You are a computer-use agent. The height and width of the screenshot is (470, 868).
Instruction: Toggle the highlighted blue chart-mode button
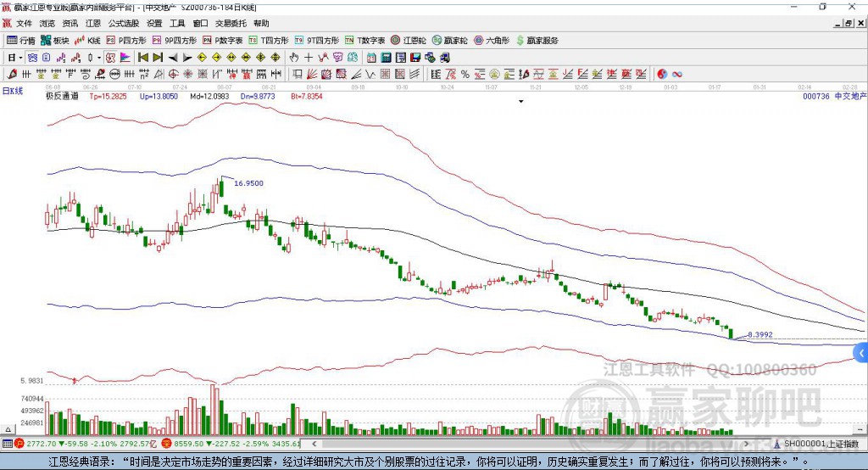(x=32, y=58)
